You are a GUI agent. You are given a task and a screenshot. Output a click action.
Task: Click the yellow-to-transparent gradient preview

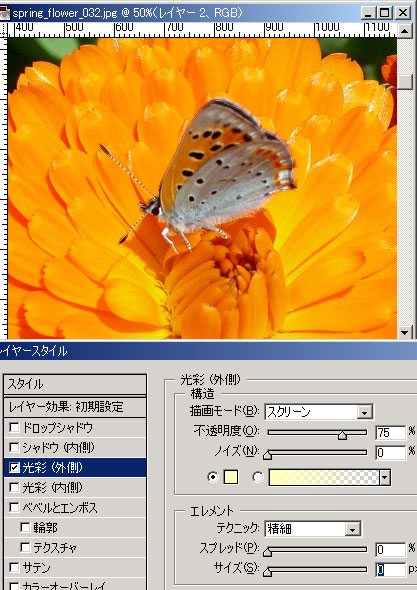click(324, 477)
